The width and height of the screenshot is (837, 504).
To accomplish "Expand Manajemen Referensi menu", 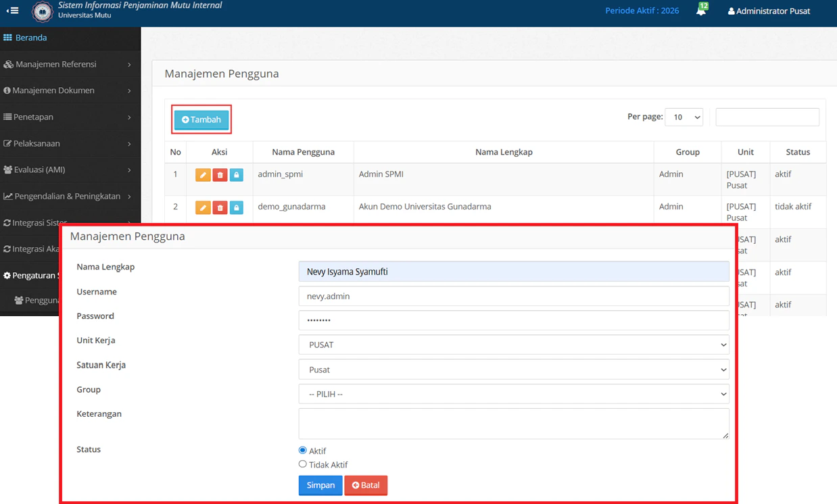I will point(70,64).
